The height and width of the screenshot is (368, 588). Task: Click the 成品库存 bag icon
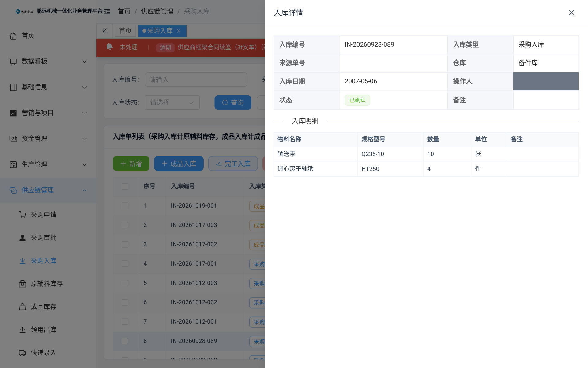point(22,307)
